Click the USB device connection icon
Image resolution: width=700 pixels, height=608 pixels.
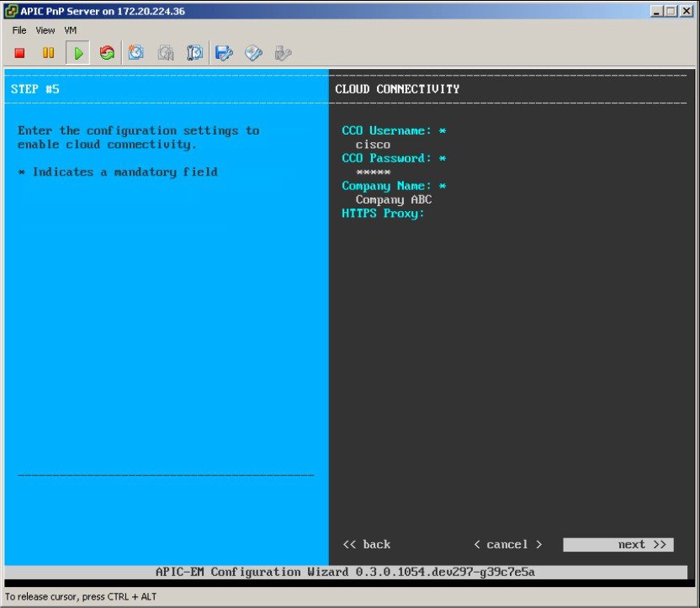point(283,53)
